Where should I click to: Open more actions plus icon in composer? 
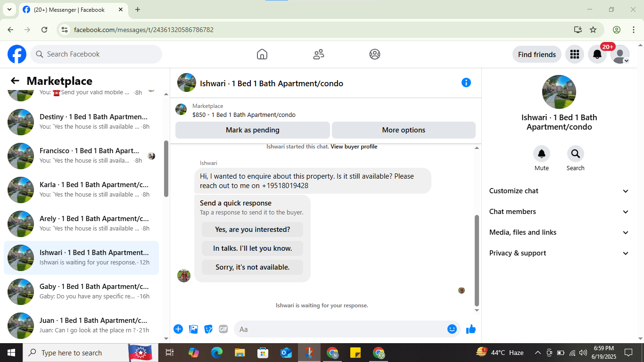178,329
